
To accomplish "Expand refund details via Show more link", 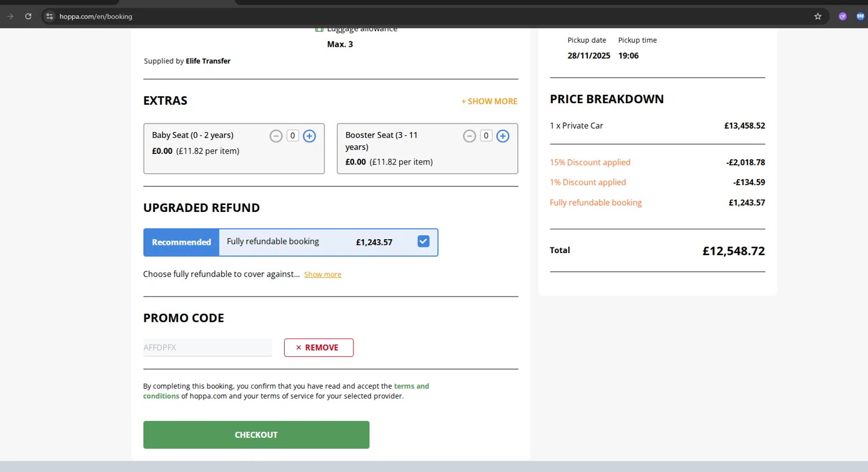I will pyautogui.click(x=322, y=275).
